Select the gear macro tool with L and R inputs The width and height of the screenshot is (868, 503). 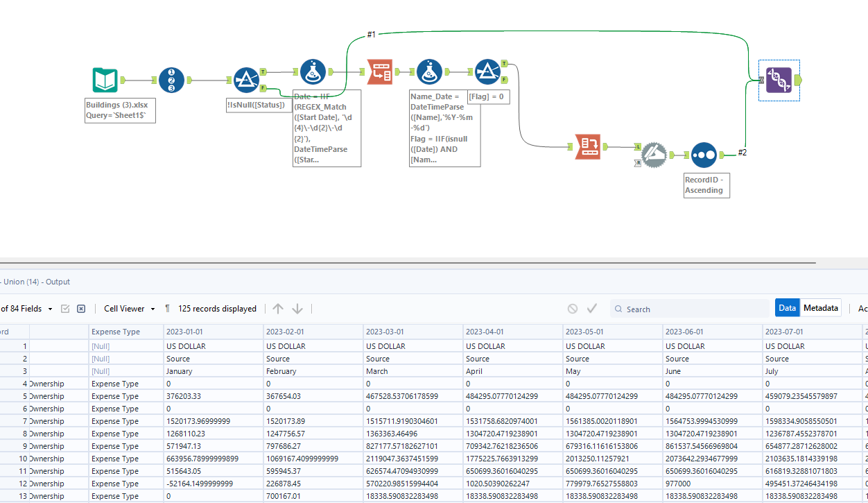(654, 155)
